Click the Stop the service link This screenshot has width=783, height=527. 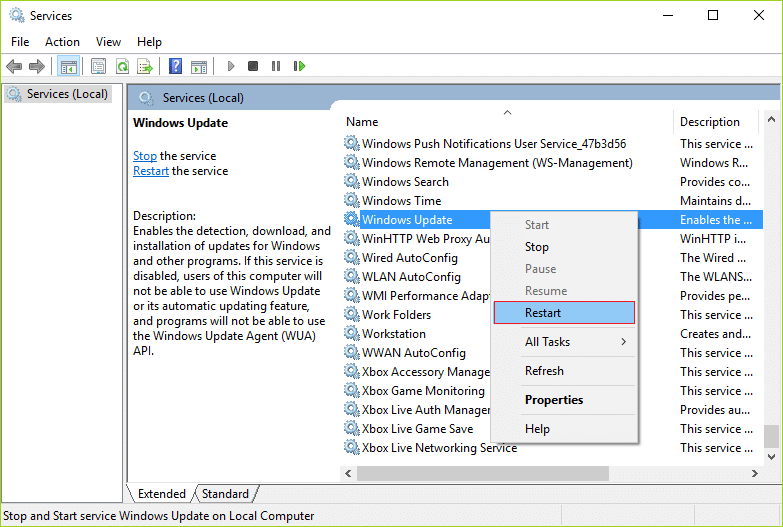[145, 156]
